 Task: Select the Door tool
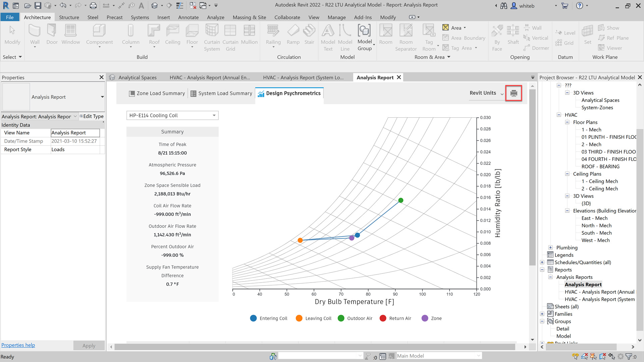pos(52,35)
